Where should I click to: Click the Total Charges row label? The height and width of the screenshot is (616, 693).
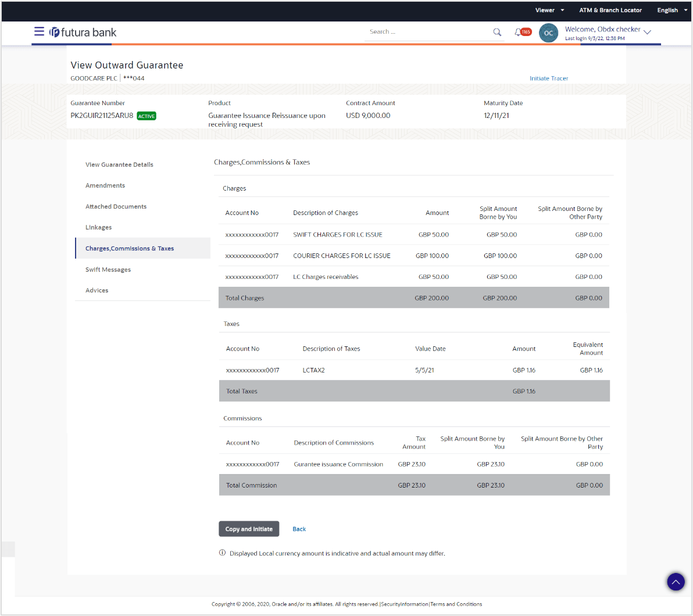pos(244,298)
